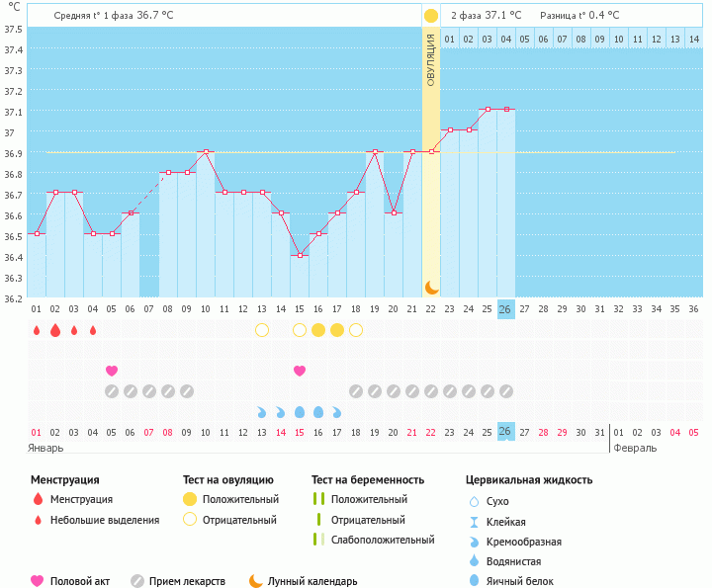The height and width of the screenshot is (588, 712).
Task: Select the positive ovulation test circle on day 16
Action: click(318, 330)
